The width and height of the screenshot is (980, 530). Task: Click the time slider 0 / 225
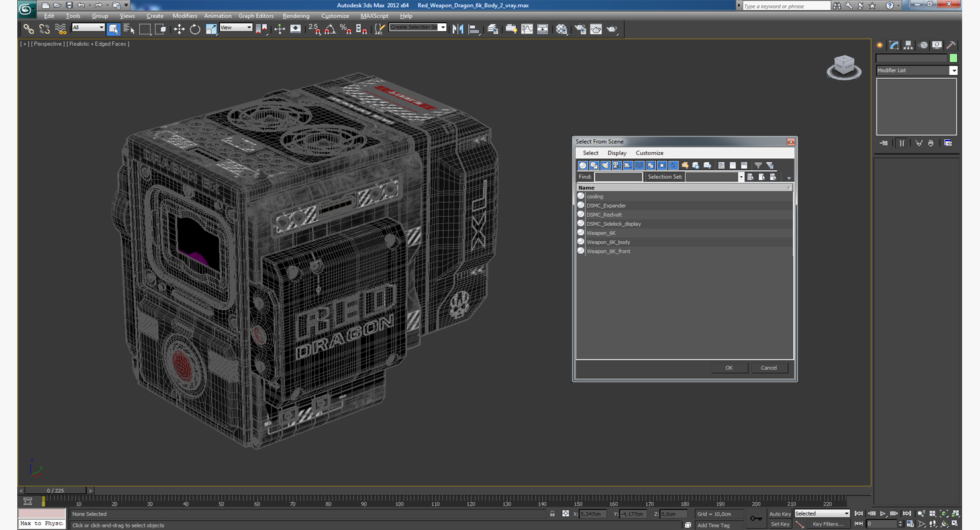pos(55,491)
